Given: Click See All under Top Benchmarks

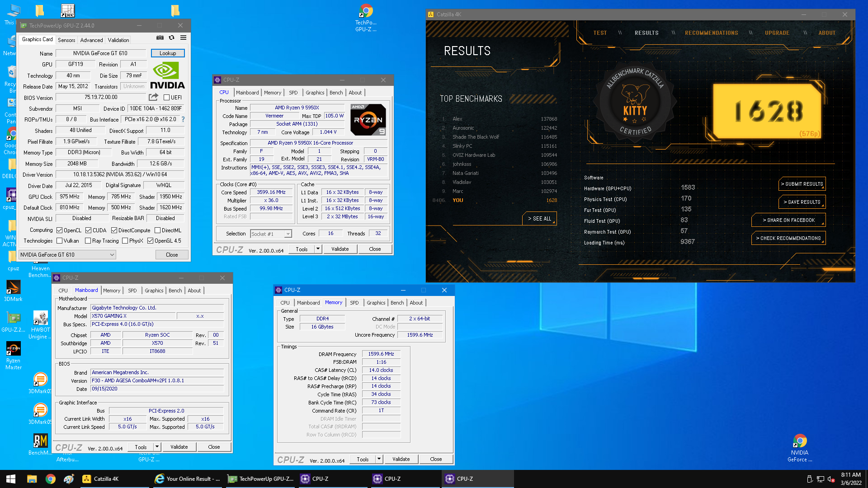Looking at the screenshot, I should point(540,219).
